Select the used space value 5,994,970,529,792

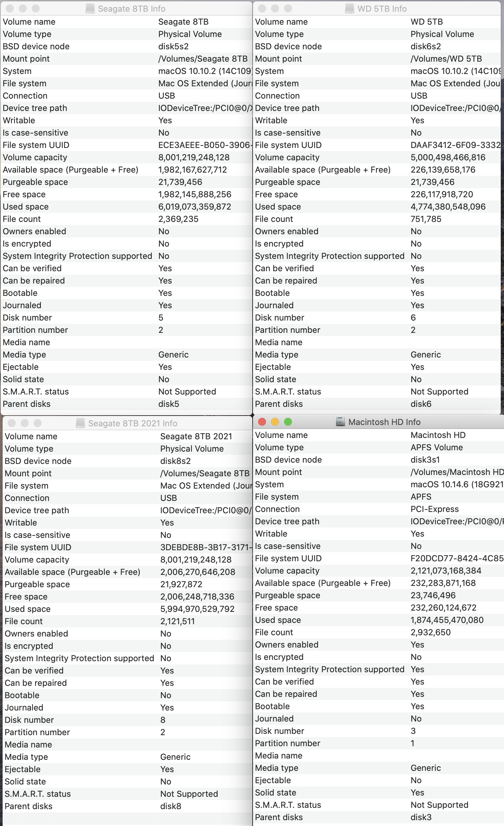(198, 609)
